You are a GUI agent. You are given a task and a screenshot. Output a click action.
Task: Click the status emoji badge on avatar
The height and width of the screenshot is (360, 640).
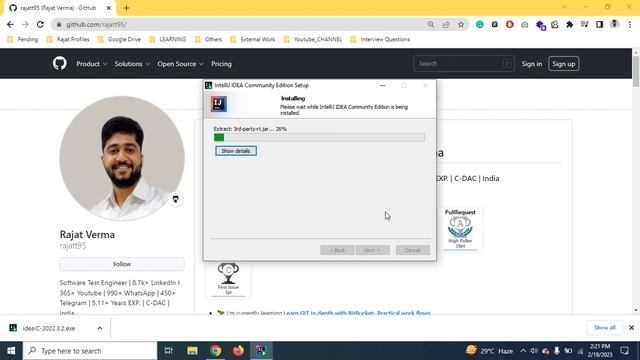(176, 199)
